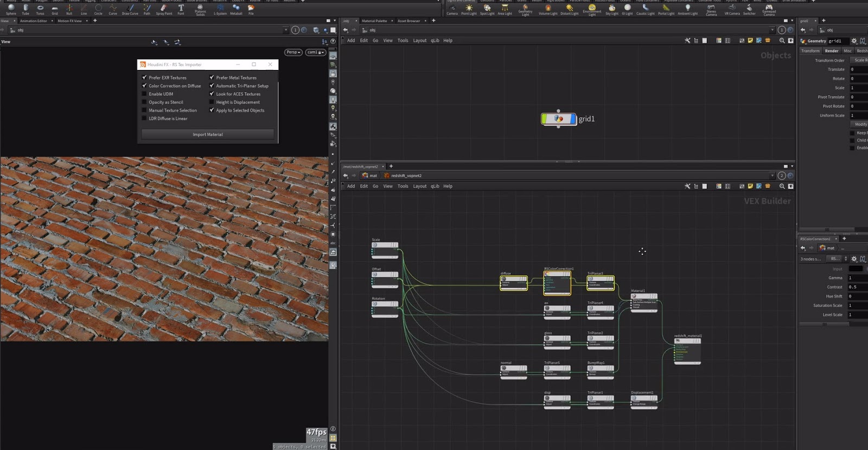Open the Persp viewport dropdown
The height and width of the screenshot is (450, 868).
coord(293,52)
